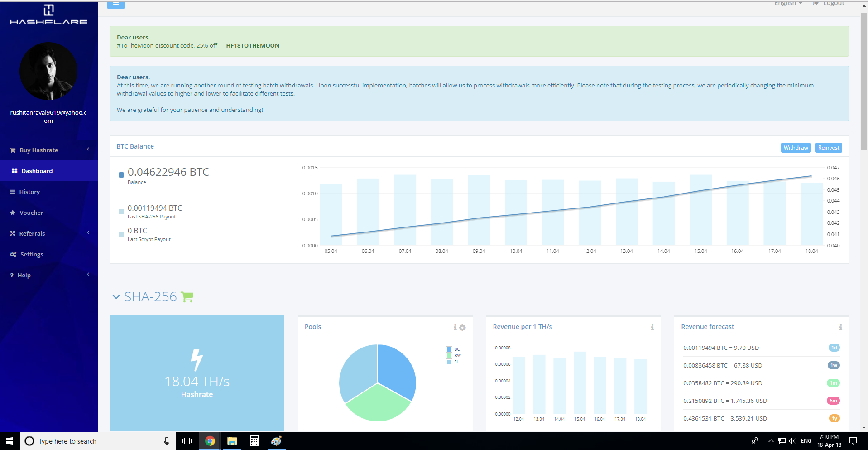Select the 1m revenue forecast badge
This screenshot has width=868, height=450.
click(x=834, y=383)
